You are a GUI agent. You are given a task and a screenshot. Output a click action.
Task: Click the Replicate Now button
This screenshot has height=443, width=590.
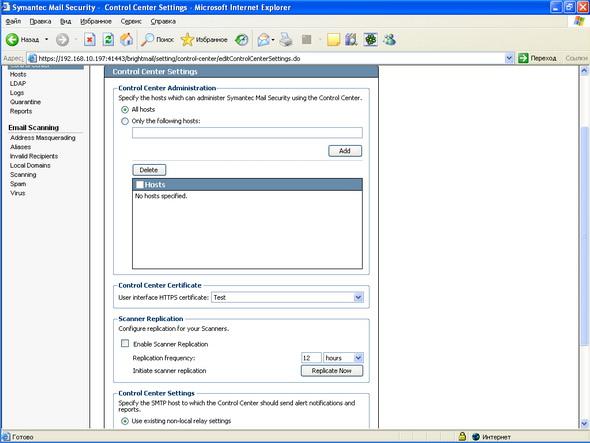click(x=332, y=371)
